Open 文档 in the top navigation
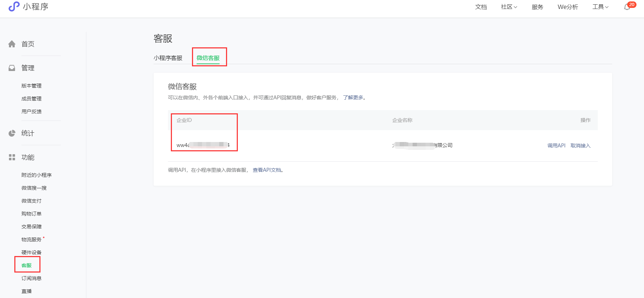This screenshot has width=644, height=298. point(481,7)
